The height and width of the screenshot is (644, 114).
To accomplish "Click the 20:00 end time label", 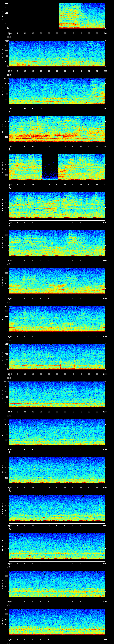I will (x=105, y=601).
